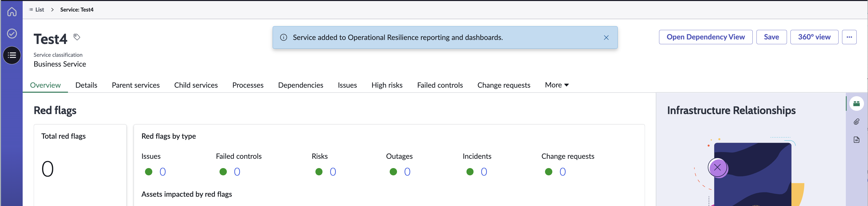
Task: Dismiss the Operational Resilience notification
Action: point(606,38)
